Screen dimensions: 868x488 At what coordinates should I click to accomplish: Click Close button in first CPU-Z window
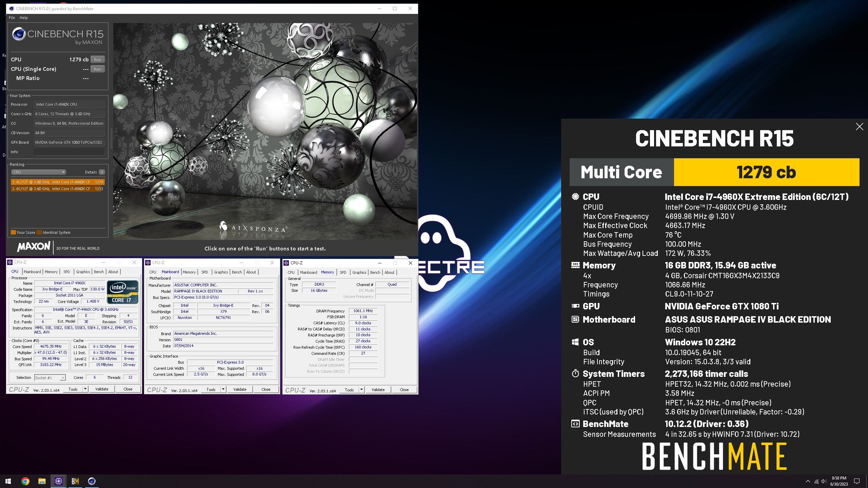click(x=128, y=389)
